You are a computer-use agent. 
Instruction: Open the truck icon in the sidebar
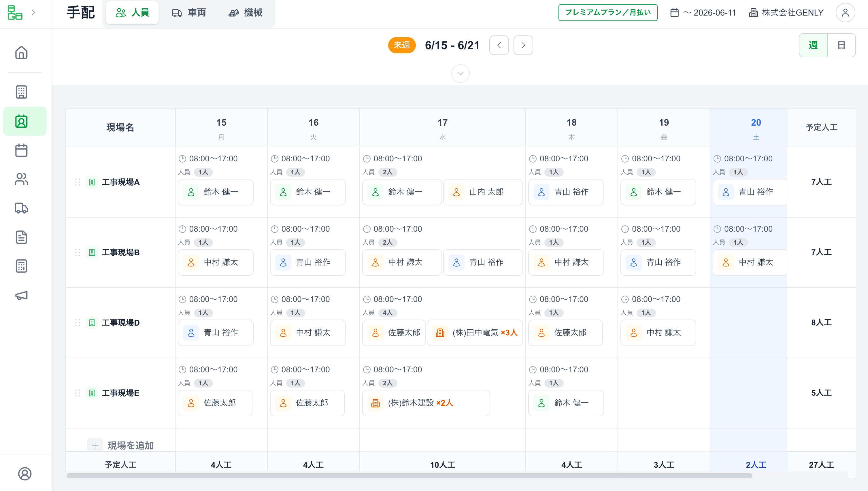click(x=21, y=208)
